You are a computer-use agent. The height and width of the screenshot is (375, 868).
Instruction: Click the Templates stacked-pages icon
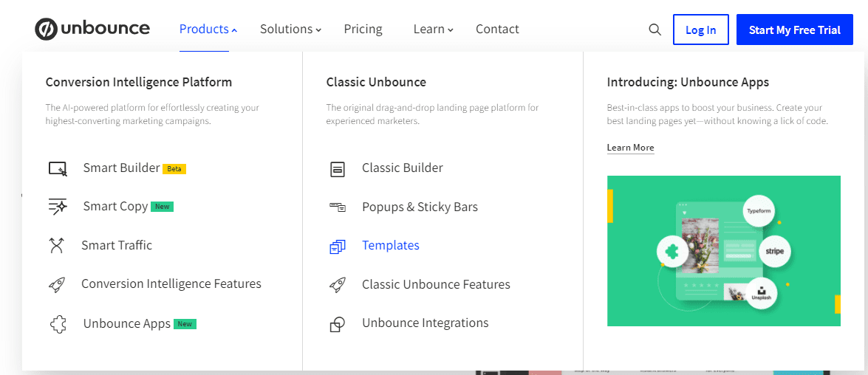click(x=337, y=247)
